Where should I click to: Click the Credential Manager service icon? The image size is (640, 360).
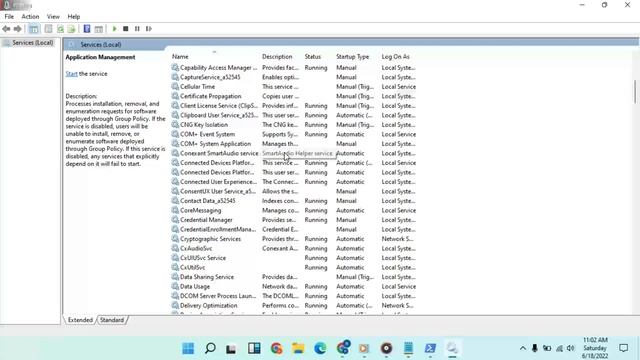tap(175, 220)
